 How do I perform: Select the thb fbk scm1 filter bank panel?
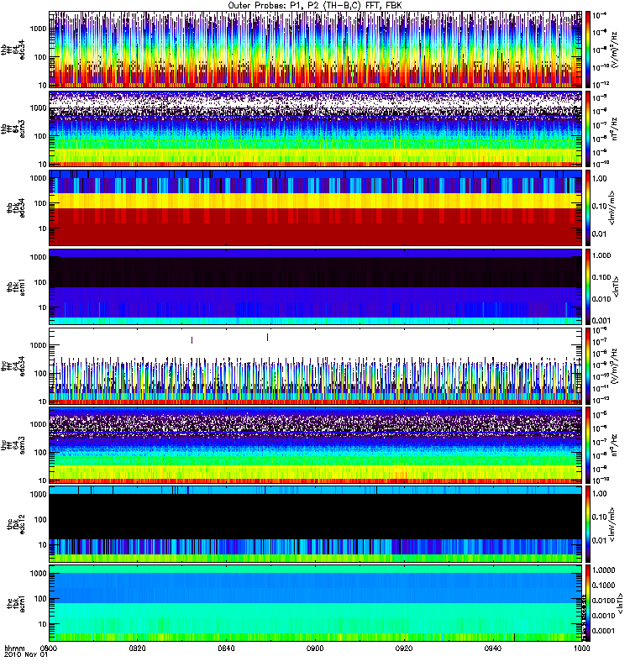coord(316,286)
